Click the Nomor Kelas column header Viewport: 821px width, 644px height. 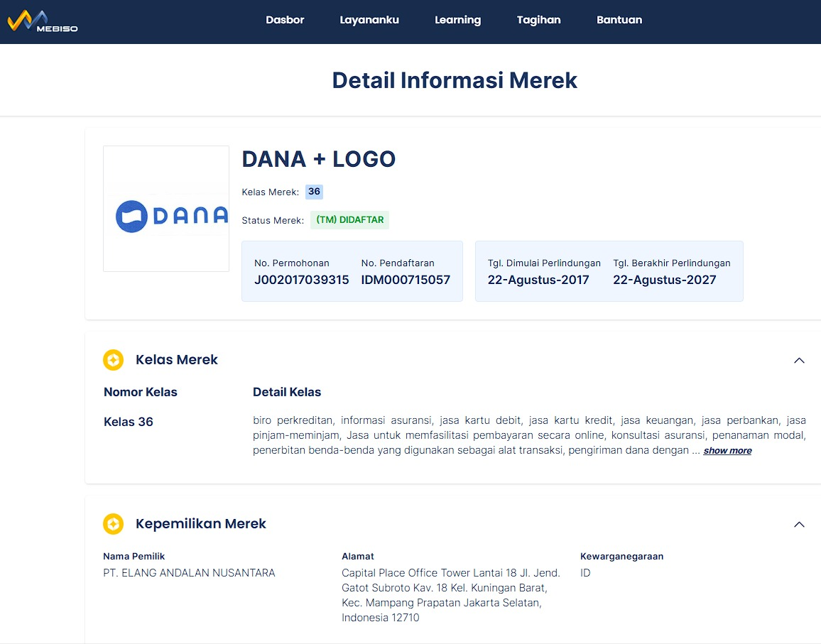click(141, 392)
